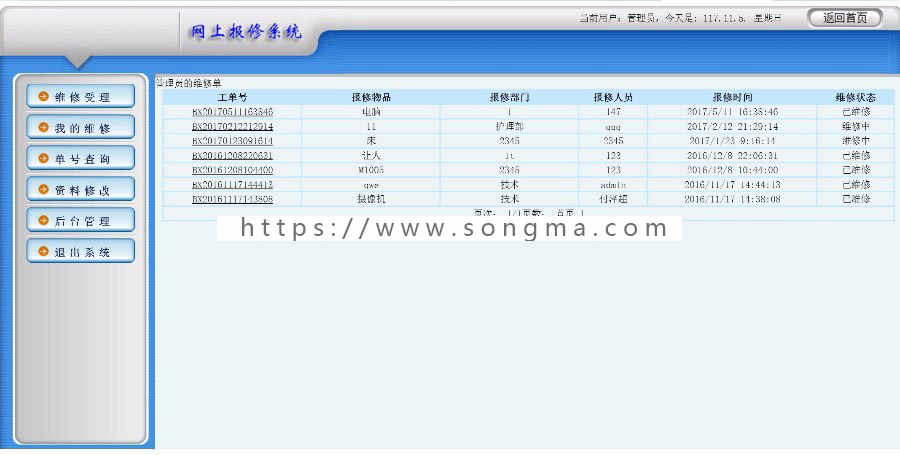
Task: Select the 电脑 item cell
Action: [x=371, y=112]
